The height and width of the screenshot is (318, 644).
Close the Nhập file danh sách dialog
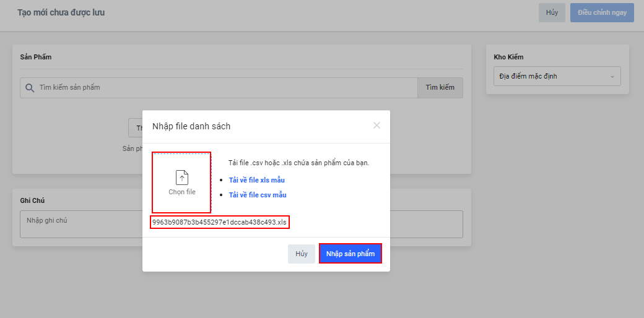coord(376,126)
